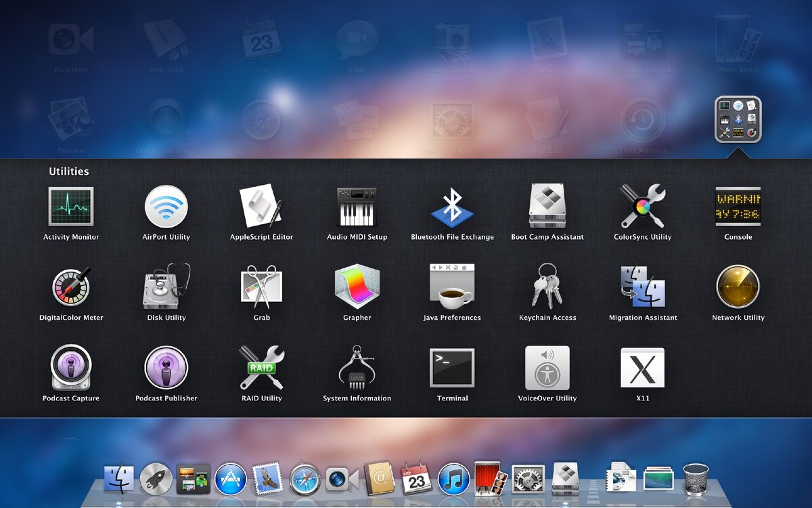Launch Boot Camp Assistant in Utilities folder
The width and height of the screenshot is (812, 508).
[547, 207]
